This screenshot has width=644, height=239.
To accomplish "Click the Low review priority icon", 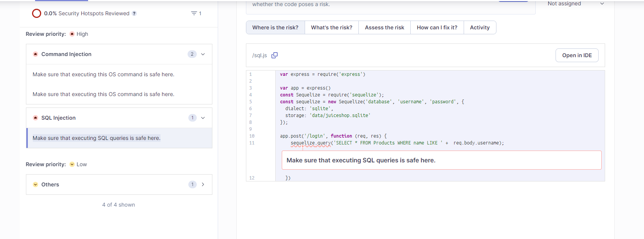I will coord(72,164).
